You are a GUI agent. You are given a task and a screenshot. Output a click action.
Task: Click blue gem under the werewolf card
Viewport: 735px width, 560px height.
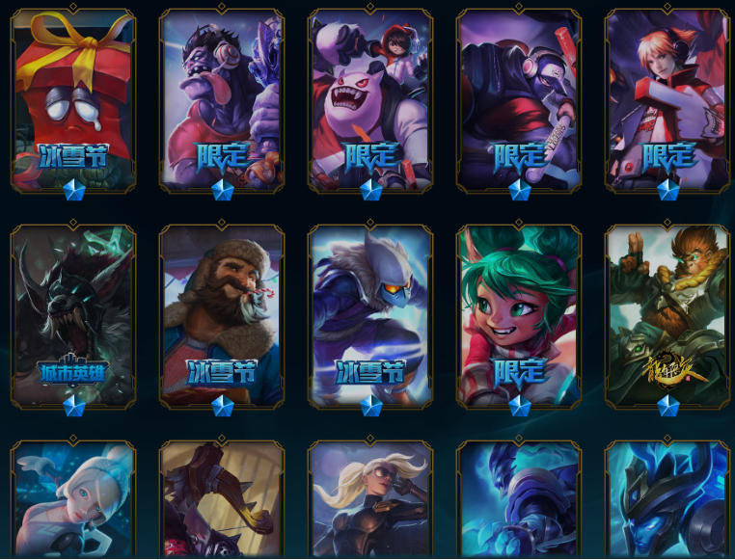pos(74,406)
